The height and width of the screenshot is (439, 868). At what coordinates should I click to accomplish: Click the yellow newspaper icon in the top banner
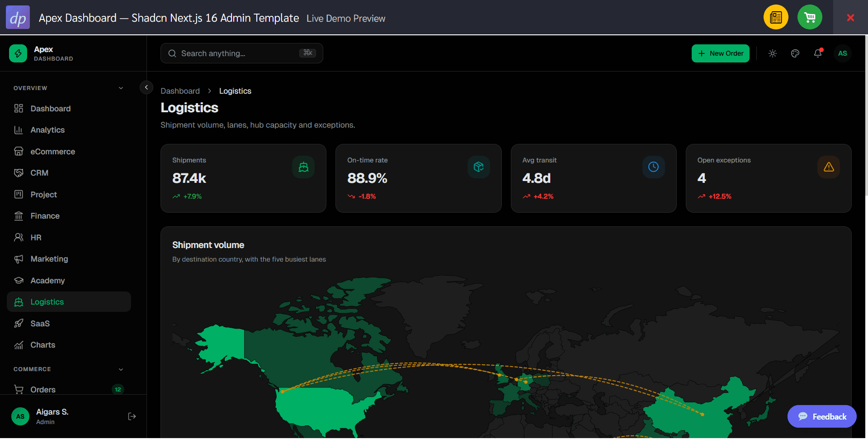coord(776,17)
